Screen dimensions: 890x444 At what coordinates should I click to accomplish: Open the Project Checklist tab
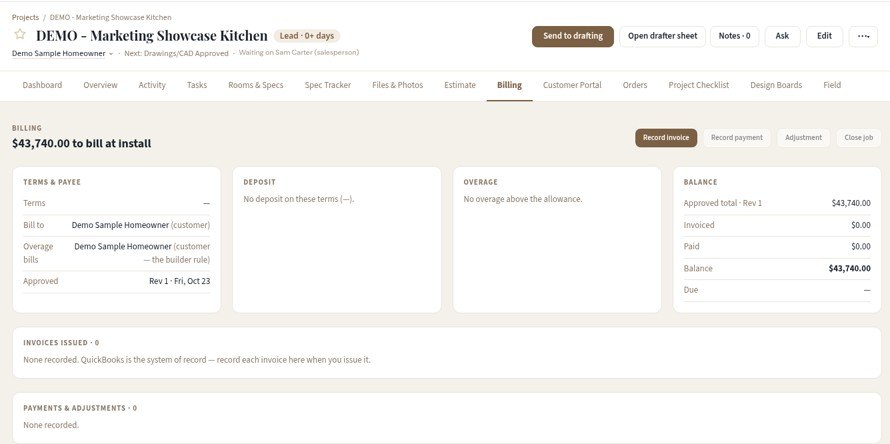[699, 85]
